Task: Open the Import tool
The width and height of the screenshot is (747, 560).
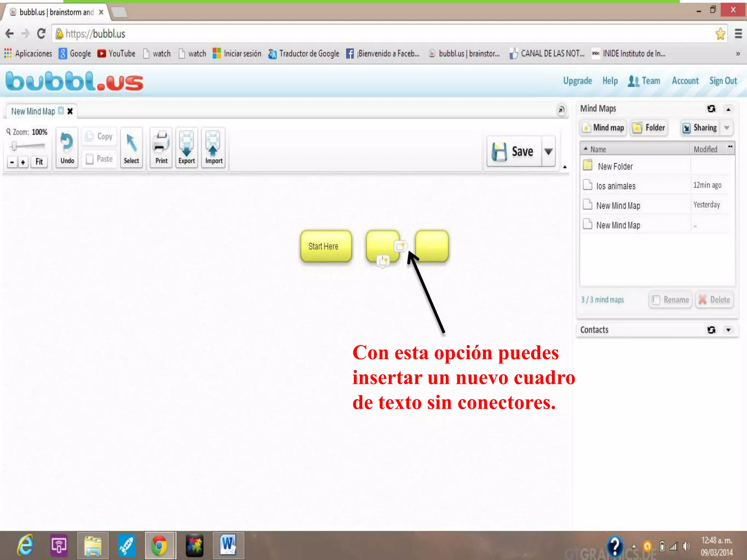Action: (x=214, y=148)
